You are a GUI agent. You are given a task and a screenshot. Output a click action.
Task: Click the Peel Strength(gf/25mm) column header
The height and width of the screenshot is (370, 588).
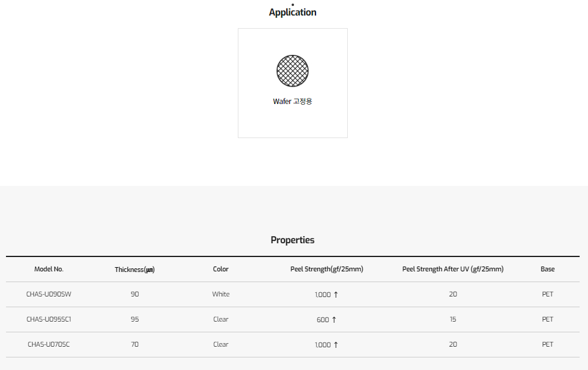(326, 269)
